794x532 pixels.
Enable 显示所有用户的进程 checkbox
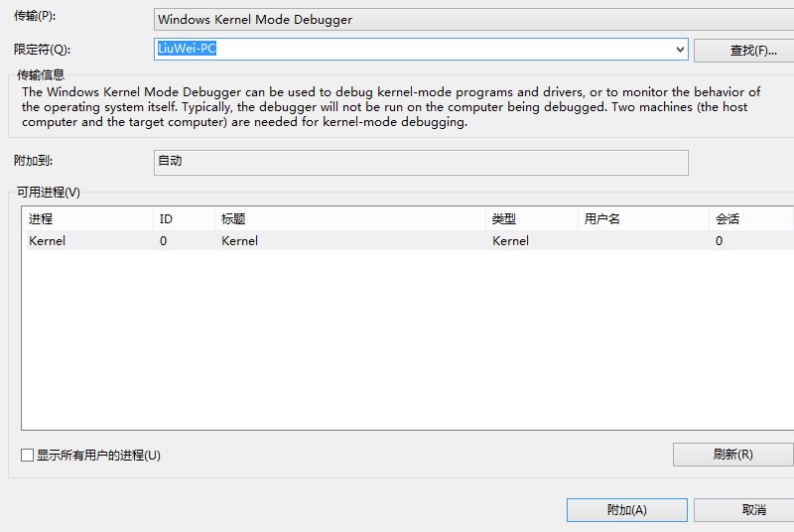click(x=28, y=455)
